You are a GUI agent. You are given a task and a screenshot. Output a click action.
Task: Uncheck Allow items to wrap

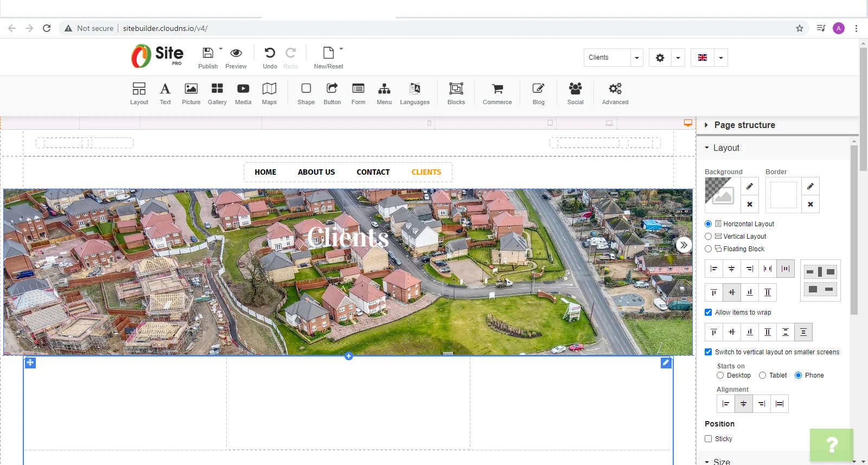[708, 313]
